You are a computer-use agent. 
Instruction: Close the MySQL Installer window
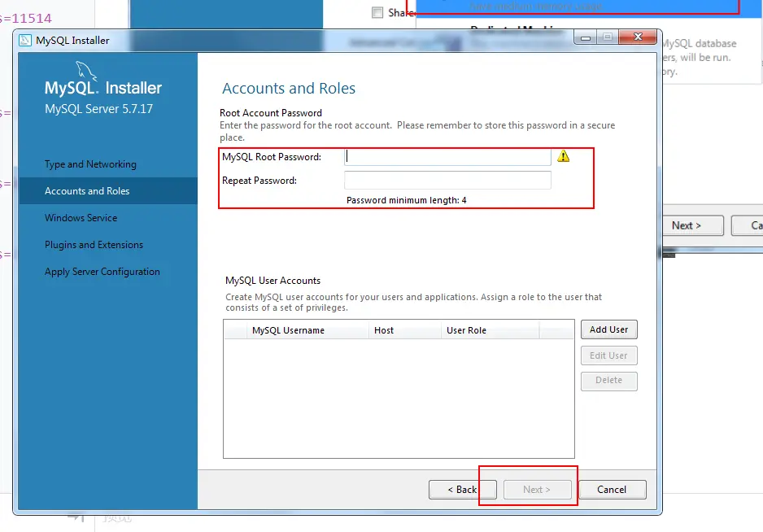click(638, 37)
